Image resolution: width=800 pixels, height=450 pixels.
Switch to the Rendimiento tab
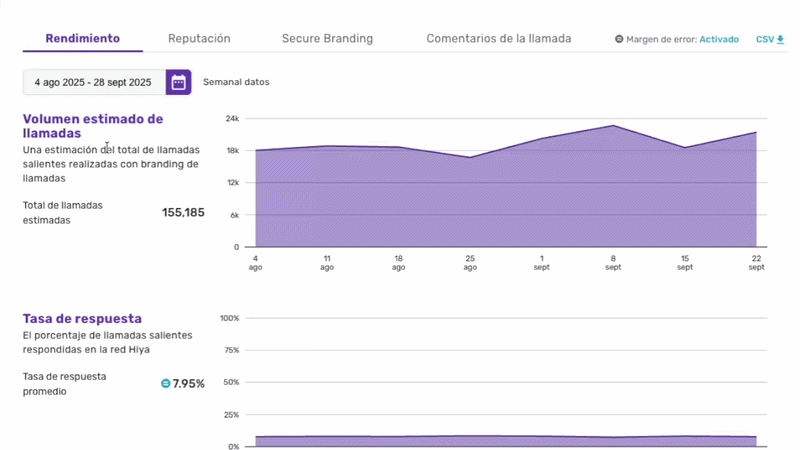pos(83,39)
